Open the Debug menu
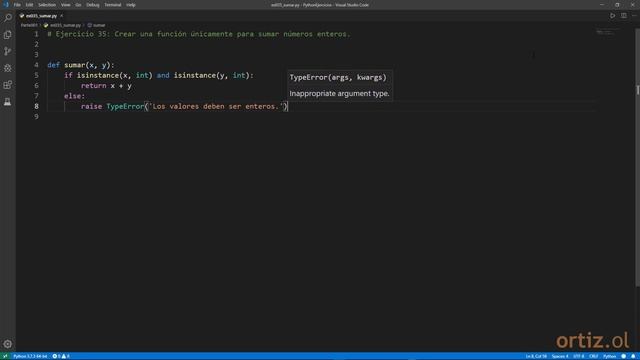 click(93, 5)
